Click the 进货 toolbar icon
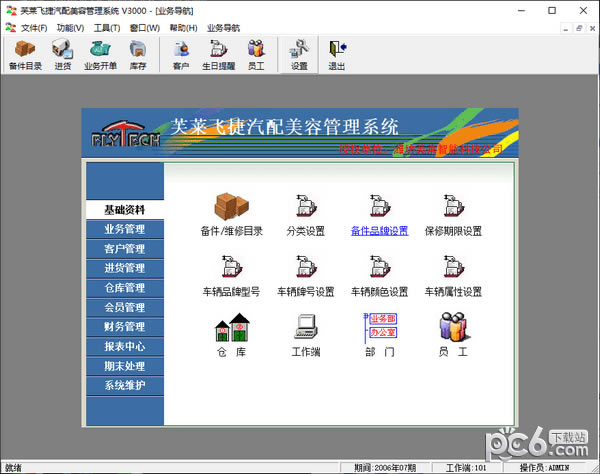This screenshot has width=600, height=474. [62, 53]
